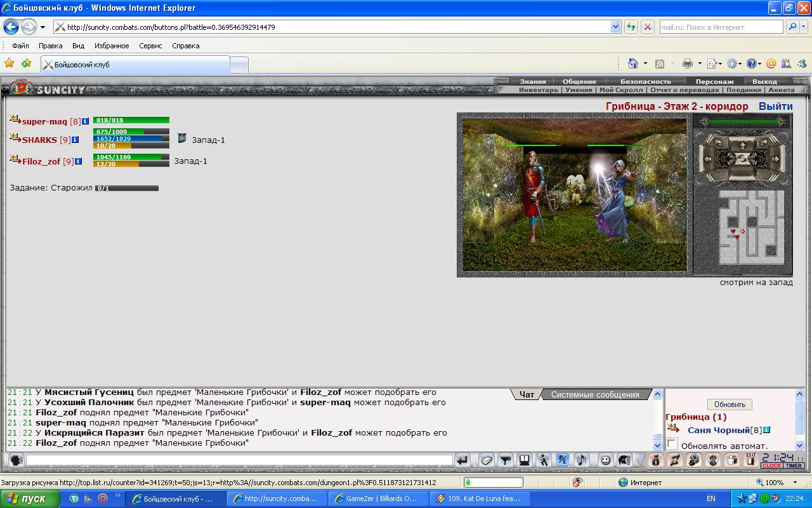
Task: Click the IE Favorites star icon
Action: (x=10, y=63)
